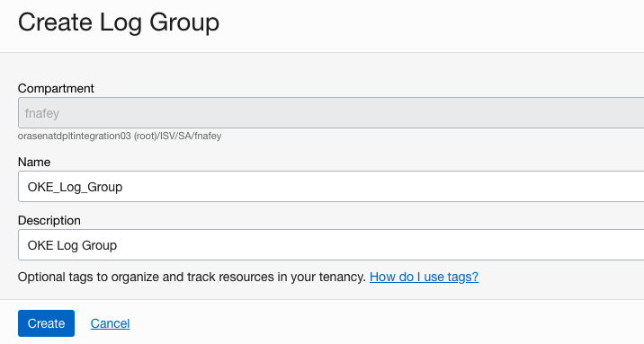
Task: Click the Name field label
Action: (34, 162)
